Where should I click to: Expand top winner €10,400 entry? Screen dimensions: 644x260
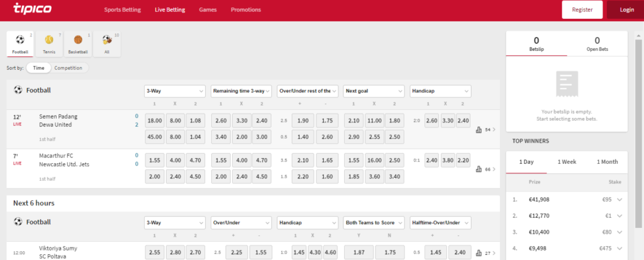pyautogui.click(x=619, y=232)
